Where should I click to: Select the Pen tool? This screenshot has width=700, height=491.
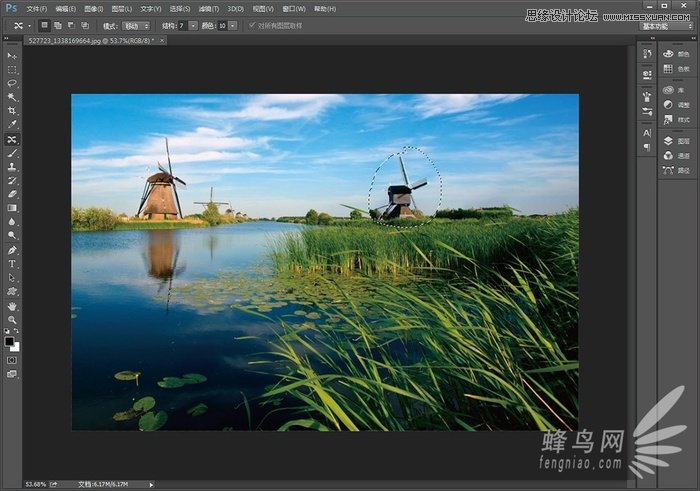click(12, 250)
